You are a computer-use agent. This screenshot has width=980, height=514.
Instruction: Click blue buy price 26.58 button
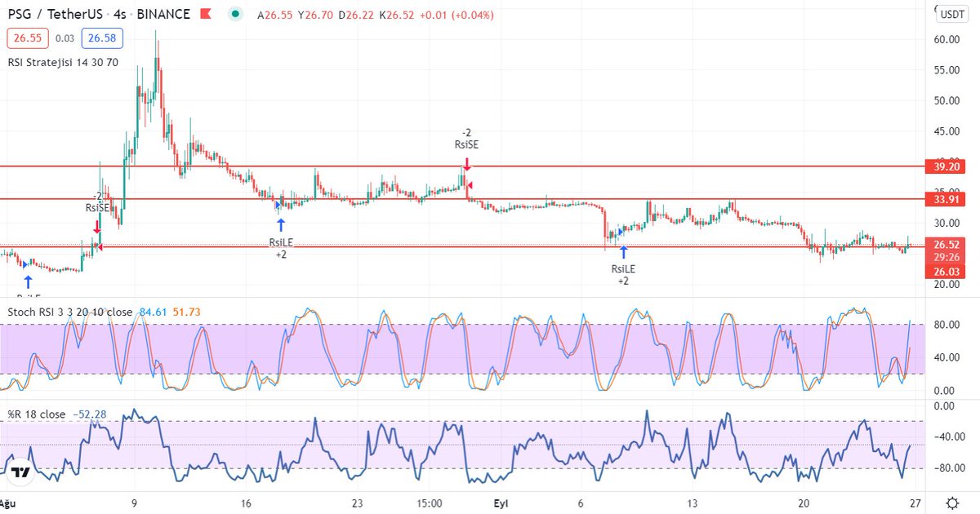101,38
